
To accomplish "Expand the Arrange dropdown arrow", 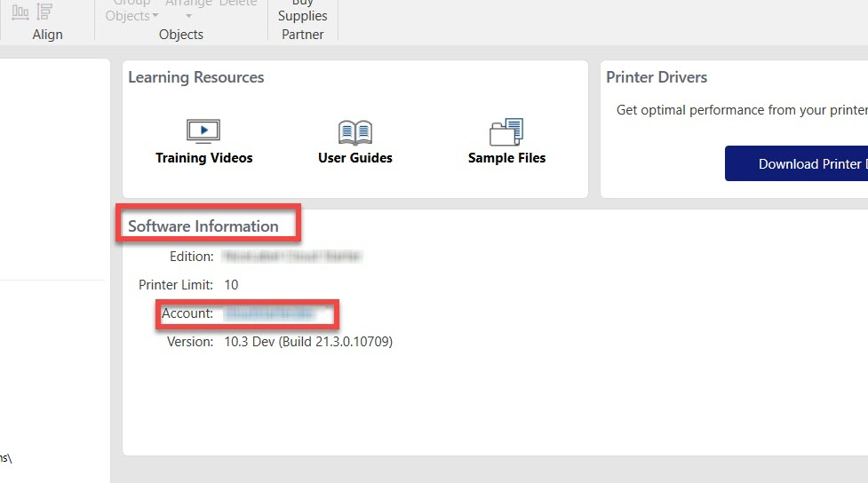I will pos(188,15).
